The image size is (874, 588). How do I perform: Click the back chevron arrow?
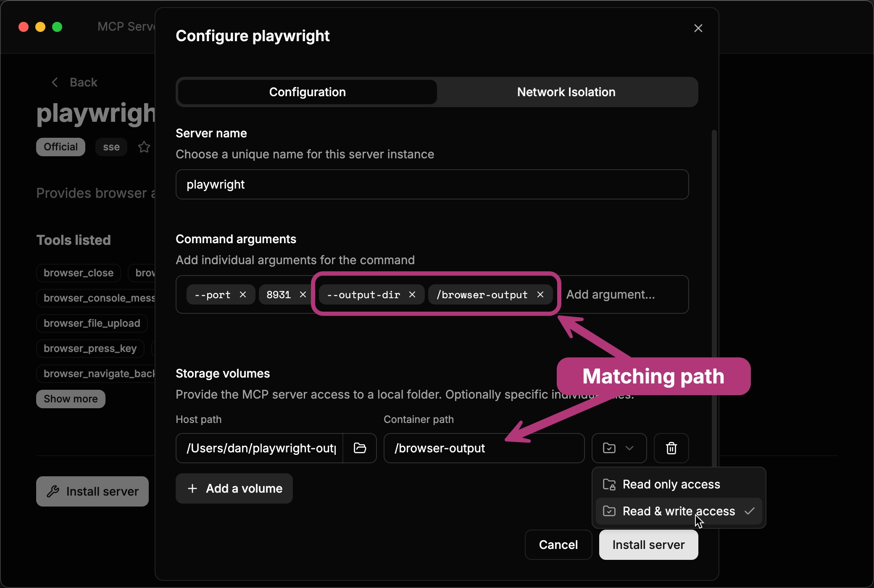[x=55, y=82]
